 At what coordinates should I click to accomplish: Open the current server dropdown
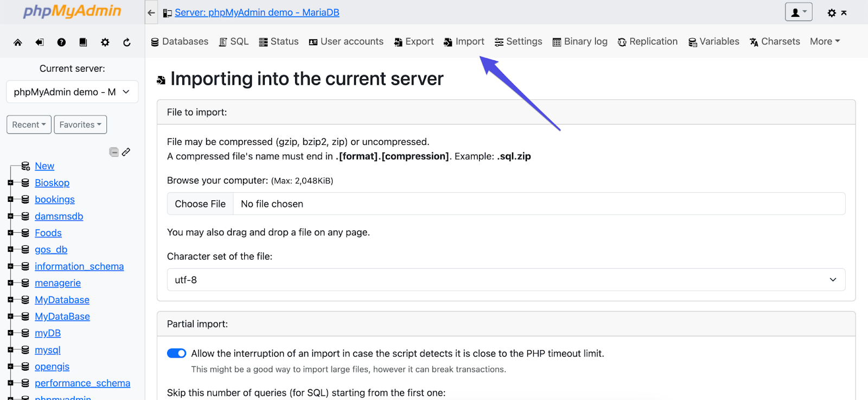[72, 92]
